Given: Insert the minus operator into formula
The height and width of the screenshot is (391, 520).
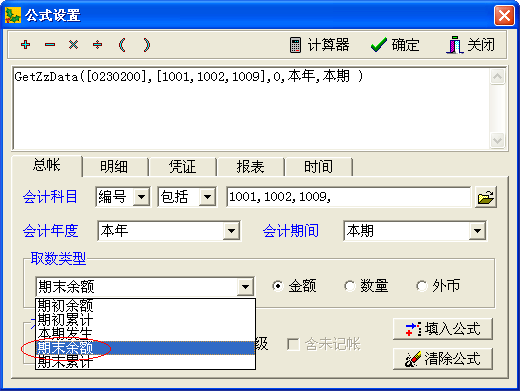Looking at the screenshot, I should coord(50,44).
